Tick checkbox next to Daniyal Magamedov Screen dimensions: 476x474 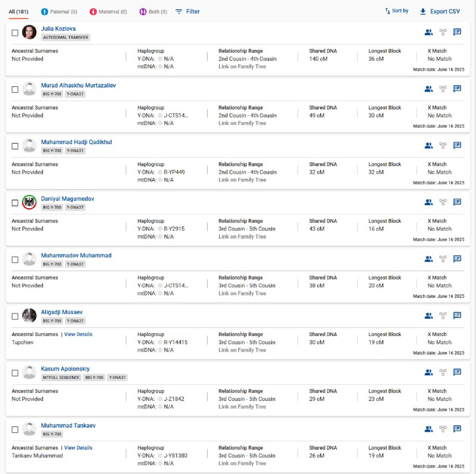(15, 203)
